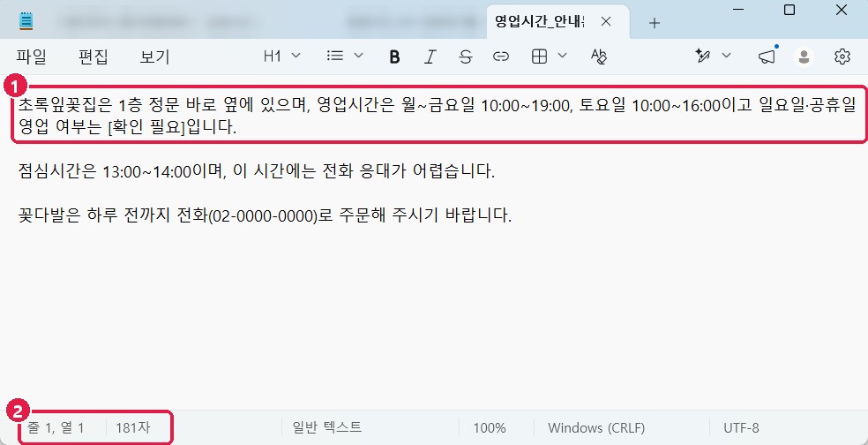Open the megaphone announcements icon

point(767,57)
